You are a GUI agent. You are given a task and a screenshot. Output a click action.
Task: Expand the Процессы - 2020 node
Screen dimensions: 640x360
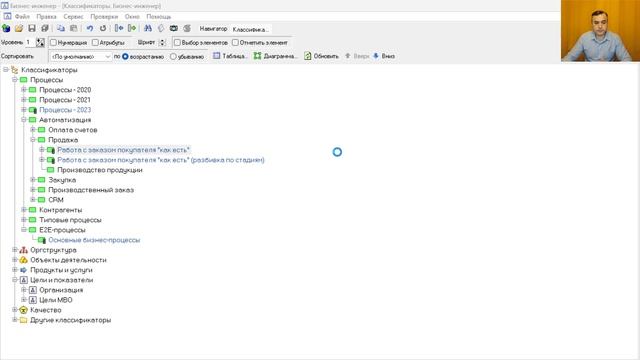(x=24, y=89)
